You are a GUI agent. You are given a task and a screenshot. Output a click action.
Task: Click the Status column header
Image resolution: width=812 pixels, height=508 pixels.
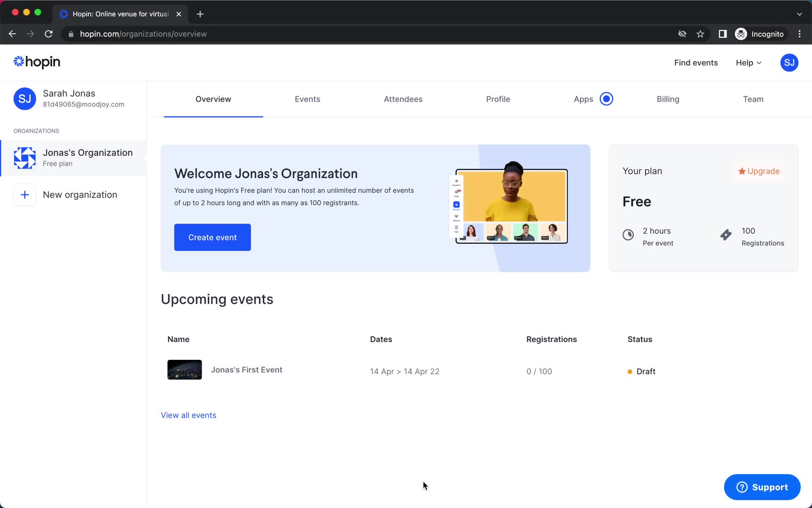click(x=640, y=339)
